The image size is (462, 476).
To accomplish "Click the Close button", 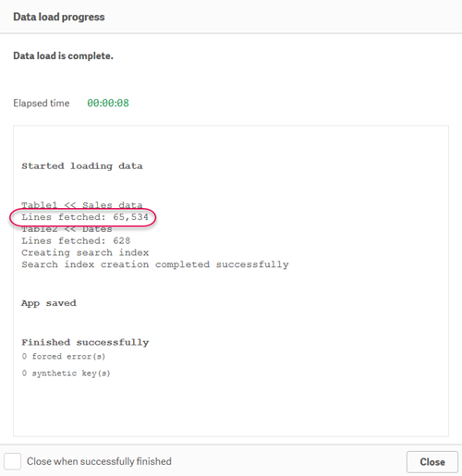I will coord(432,462).
